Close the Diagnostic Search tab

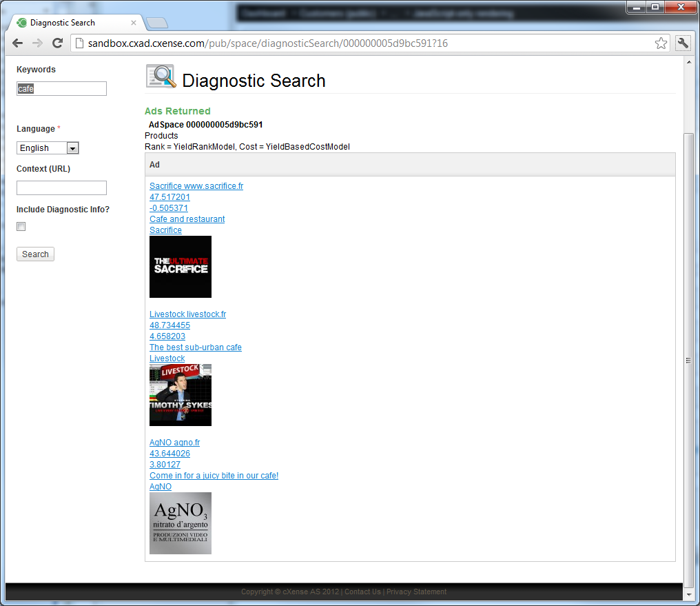coord(134,23)
